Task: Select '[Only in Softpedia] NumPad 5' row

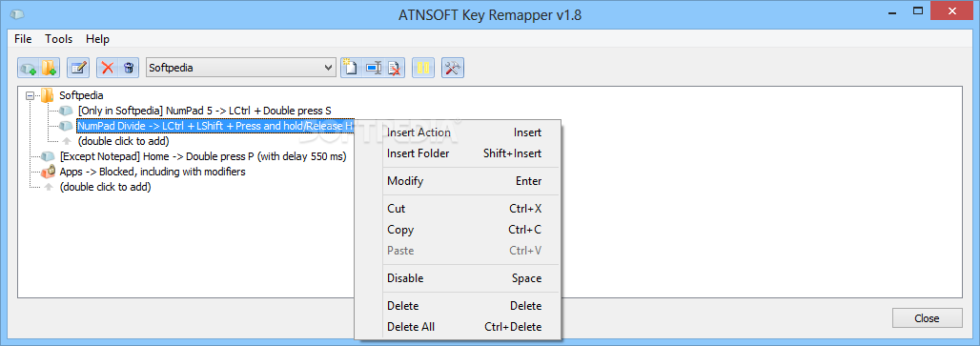Action: point(205,112)
